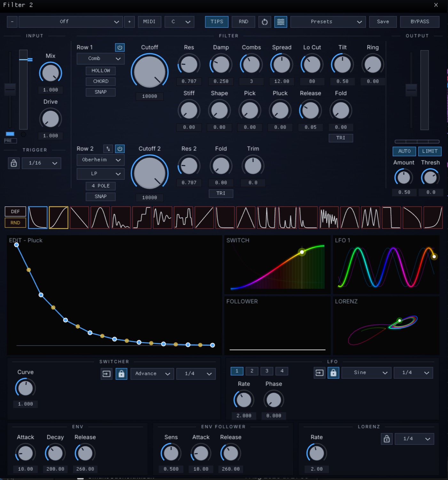Click the LFO lock icon

pyautogui.click(x=333, y=373)
